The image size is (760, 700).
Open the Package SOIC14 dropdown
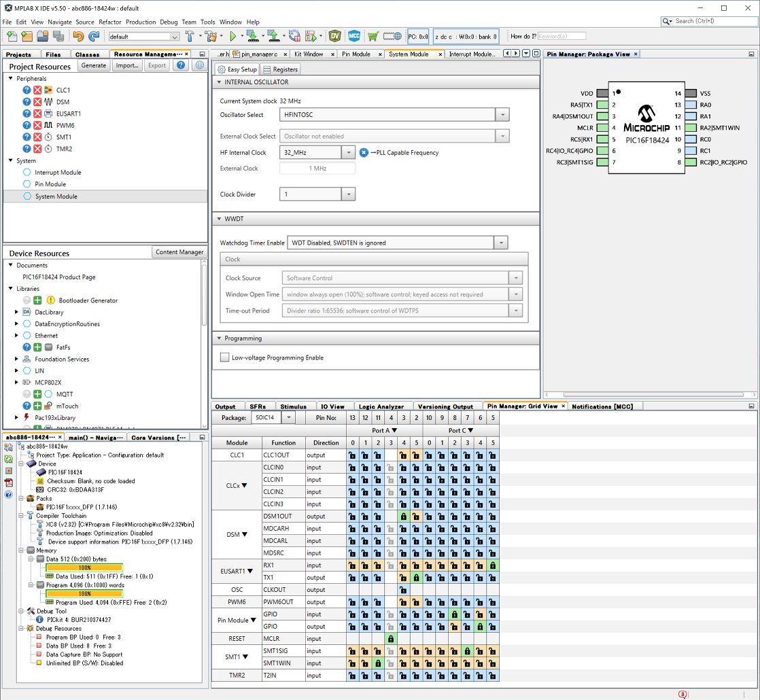[289, 417]
